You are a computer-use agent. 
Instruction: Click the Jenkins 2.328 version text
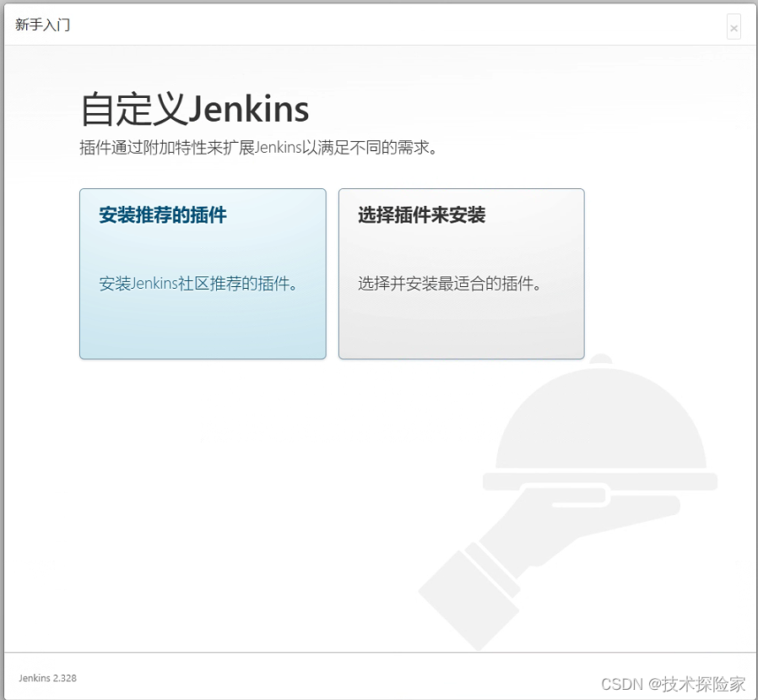(x=47, y=678)
